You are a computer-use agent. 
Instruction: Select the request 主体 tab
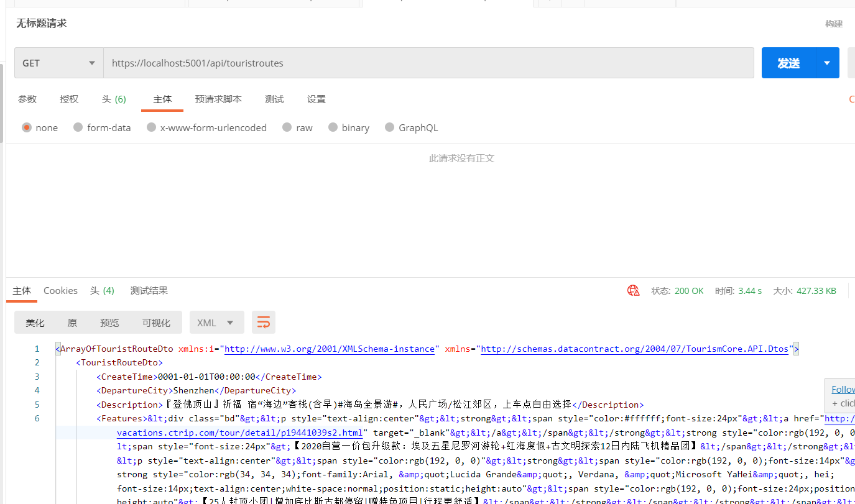point(162,99)
